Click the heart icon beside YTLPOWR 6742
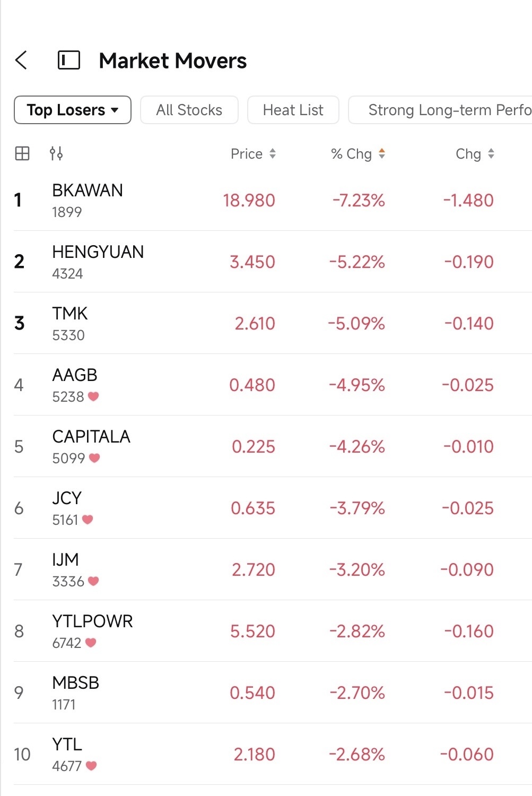 click(91, 643)
